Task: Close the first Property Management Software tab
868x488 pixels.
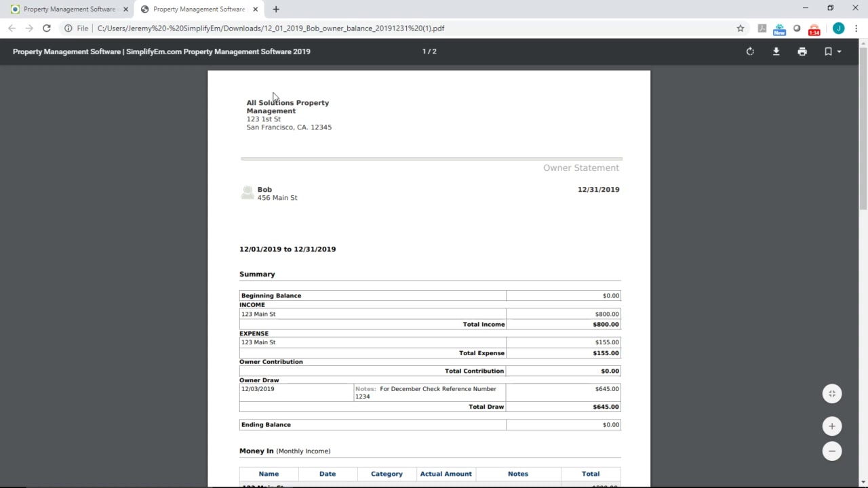Action: pyautogui.click(x=125, y=9)
